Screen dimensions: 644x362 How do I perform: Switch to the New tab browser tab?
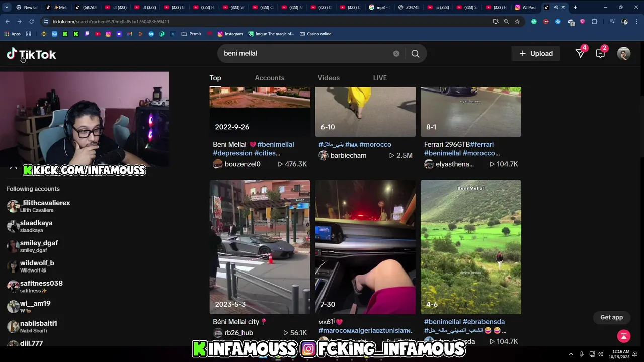click(26, 7)
